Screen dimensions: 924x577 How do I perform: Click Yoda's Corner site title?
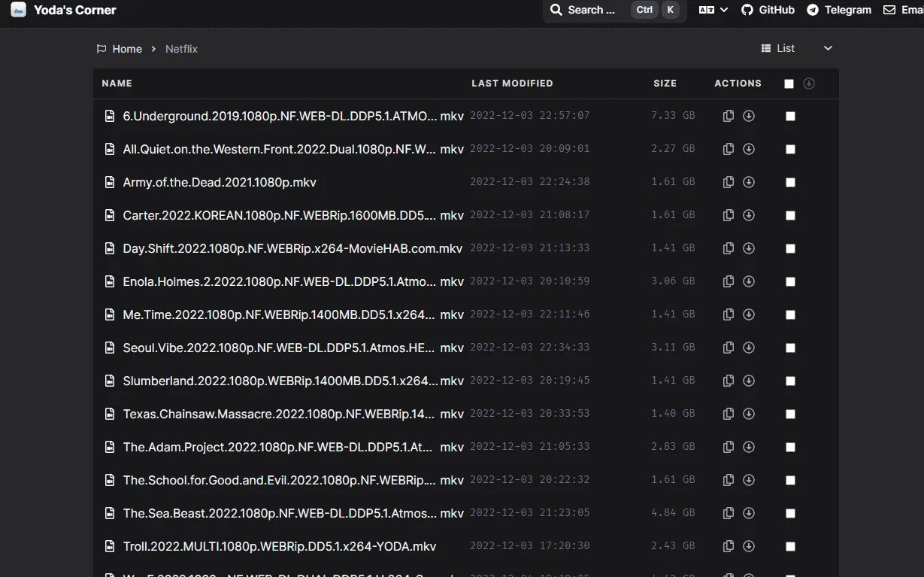point(75,10)
